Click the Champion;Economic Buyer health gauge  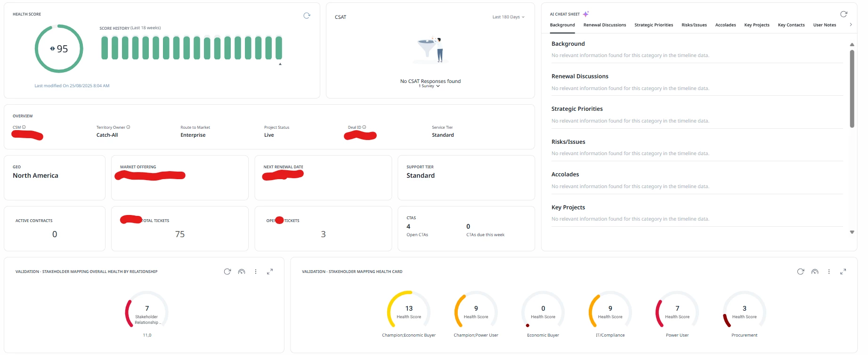409,310
